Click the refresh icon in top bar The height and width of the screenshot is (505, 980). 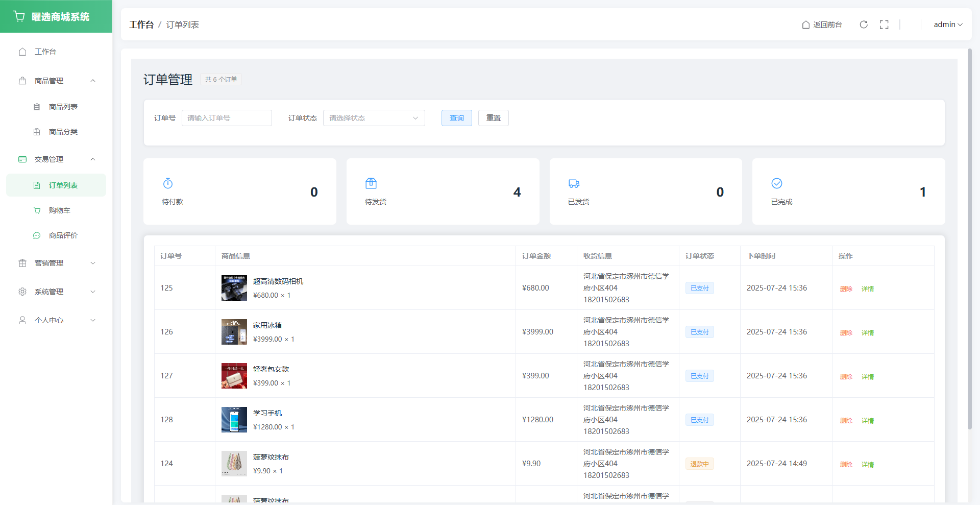(x=864, y=25)
